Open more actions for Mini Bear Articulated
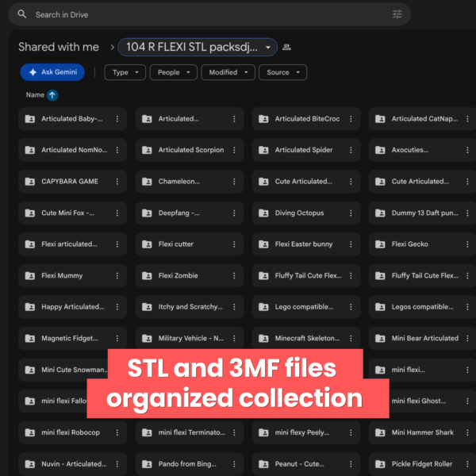This screenshot has height=476, width=476. (x=467, y=338)
